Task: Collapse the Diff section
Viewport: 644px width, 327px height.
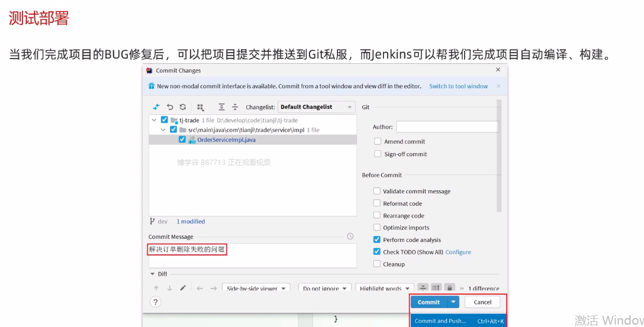Action: pos(152,274)
